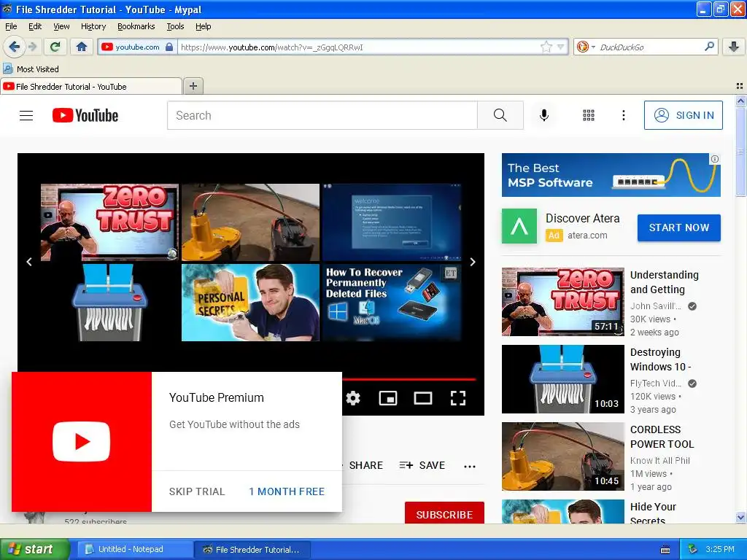The image size is (747, 560).
Task: Toggle theater mode icon
Action: coord(422,397)
